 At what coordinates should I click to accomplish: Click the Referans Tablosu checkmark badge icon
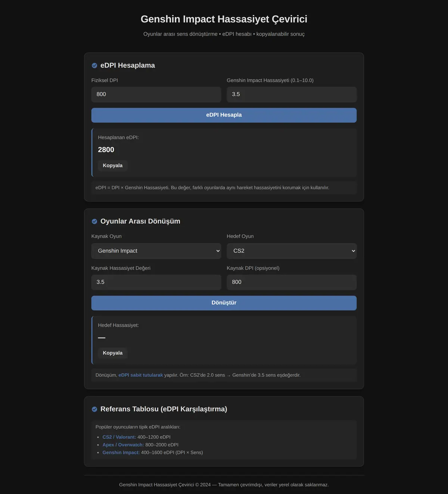(94, 409)
